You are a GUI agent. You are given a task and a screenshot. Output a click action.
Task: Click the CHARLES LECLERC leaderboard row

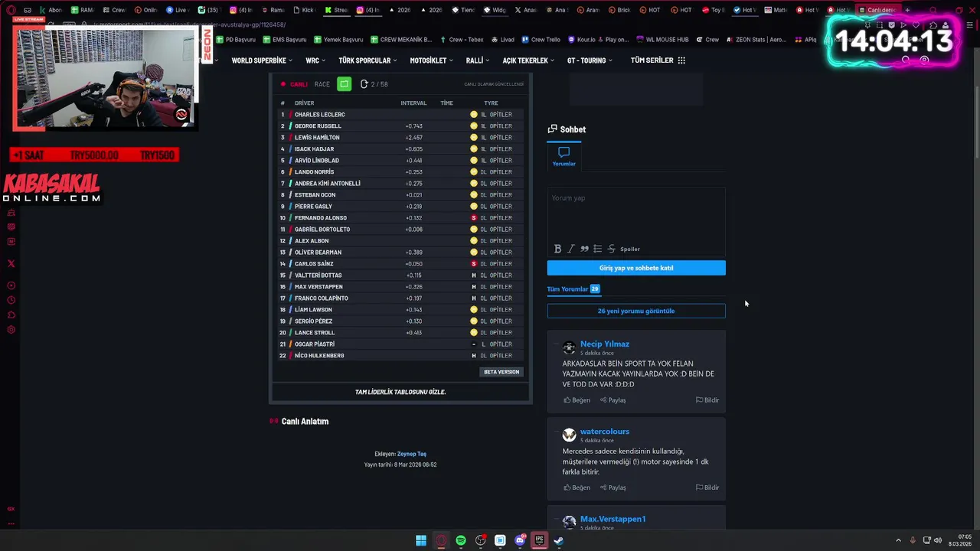[401, 114]
